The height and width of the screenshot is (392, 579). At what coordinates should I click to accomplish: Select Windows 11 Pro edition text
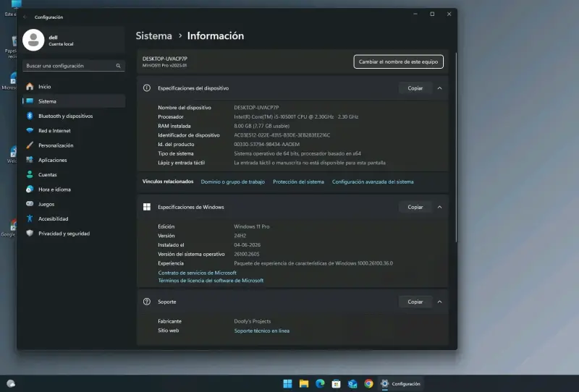[252, 226]
